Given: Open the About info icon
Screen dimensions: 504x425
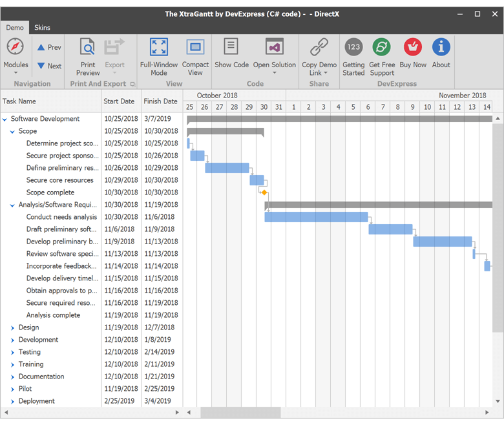Looking at the screenshot, I should pos(441,47).
